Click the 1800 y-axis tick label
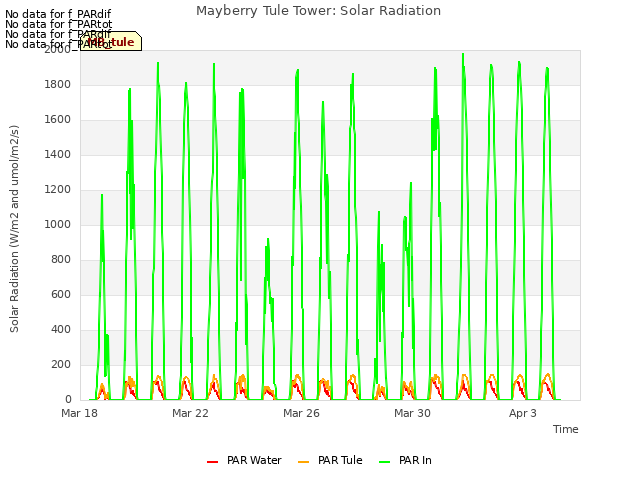Viewport: 640px width, 480px height. (x=58, y=84)
